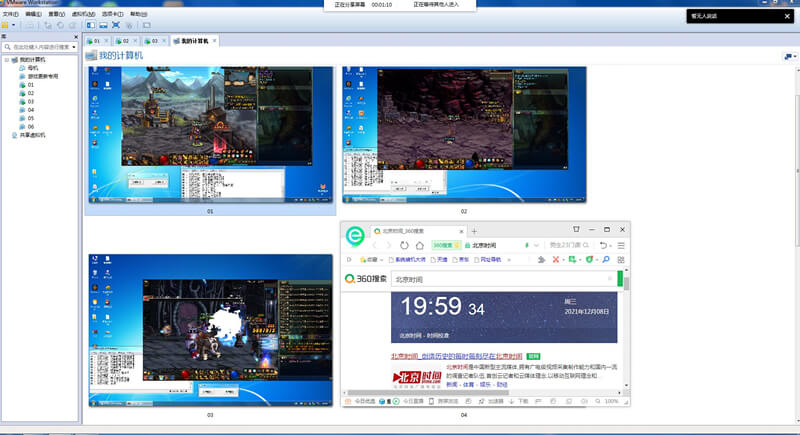Select 母机 in the library tree

pos(33,68)
